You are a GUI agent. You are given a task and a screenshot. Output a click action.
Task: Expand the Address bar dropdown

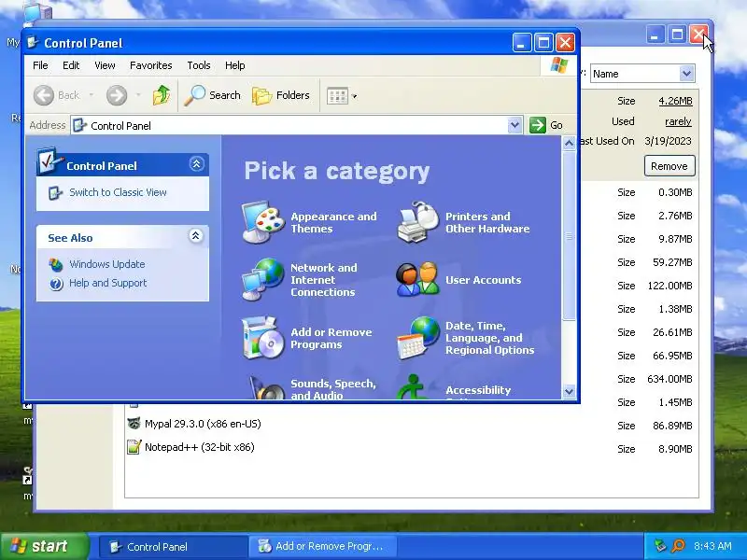[514, 125]
